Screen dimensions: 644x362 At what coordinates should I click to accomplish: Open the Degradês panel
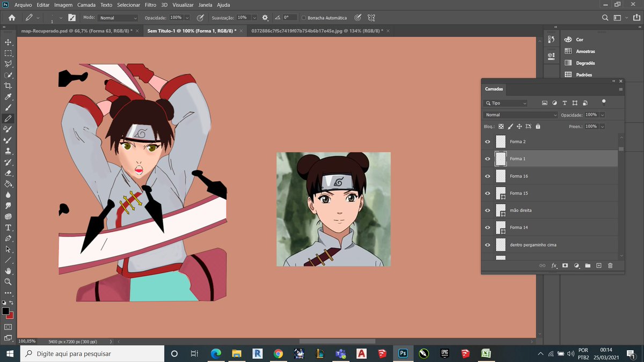coord(585,63)
